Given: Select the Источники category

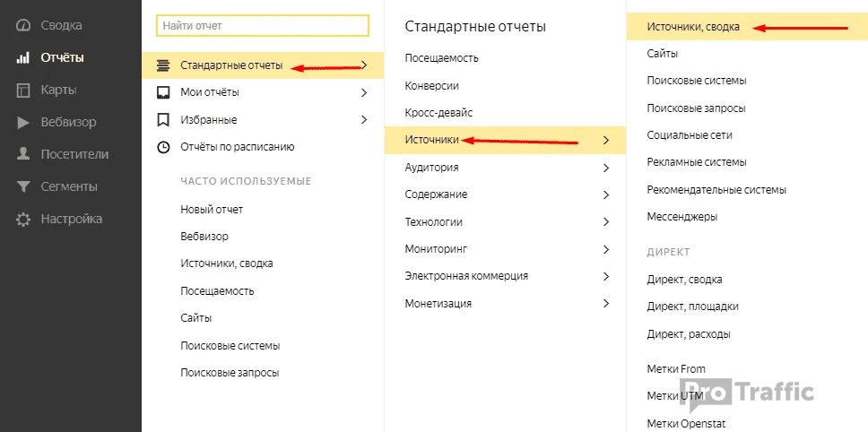Looking at the screenshot, I should click(x=506, y=140).
